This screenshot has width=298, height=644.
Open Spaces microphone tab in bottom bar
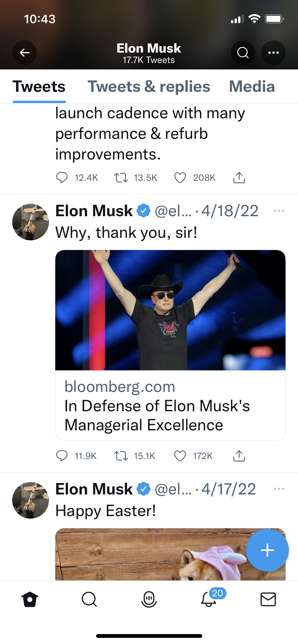(x=149, y=599)
